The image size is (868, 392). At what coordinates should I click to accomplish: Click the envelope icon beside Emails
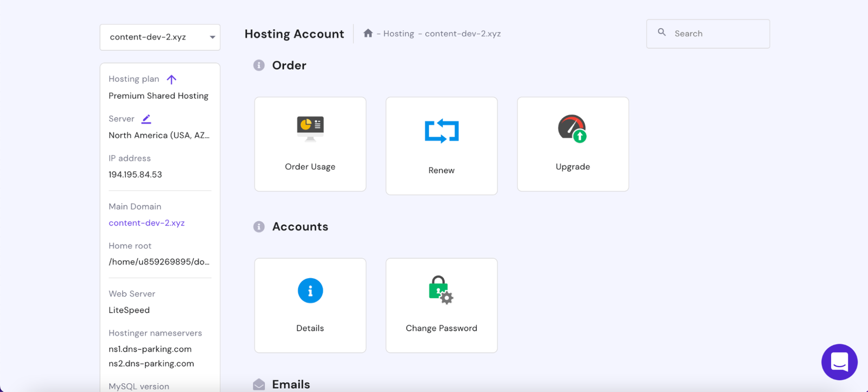(259, 384)
